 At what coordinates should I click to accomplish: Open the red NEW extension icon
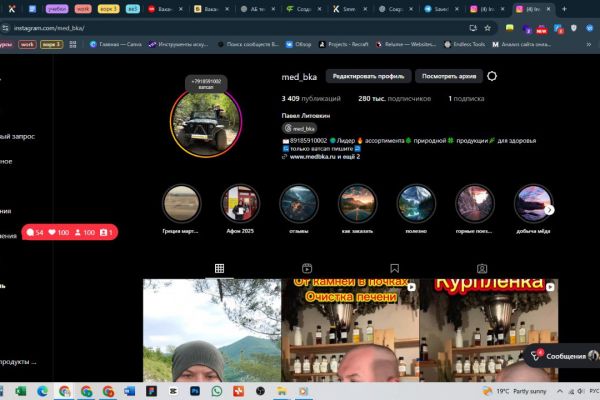click(x=541, y=29)
